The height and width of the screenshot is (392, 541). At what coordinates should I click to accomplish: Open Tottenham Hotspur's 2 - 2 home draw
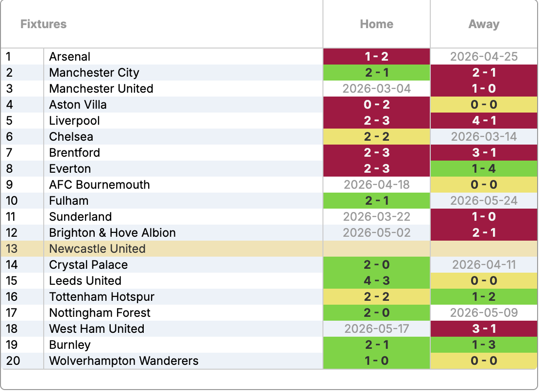(x=376, y=297)
